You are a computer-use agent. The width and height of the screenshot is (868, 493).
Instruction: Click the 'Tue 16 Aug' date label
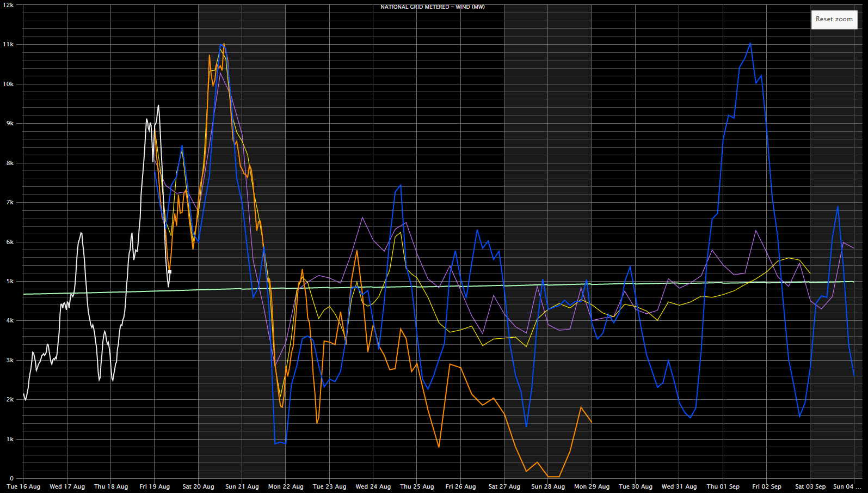(x=23, y=486)
